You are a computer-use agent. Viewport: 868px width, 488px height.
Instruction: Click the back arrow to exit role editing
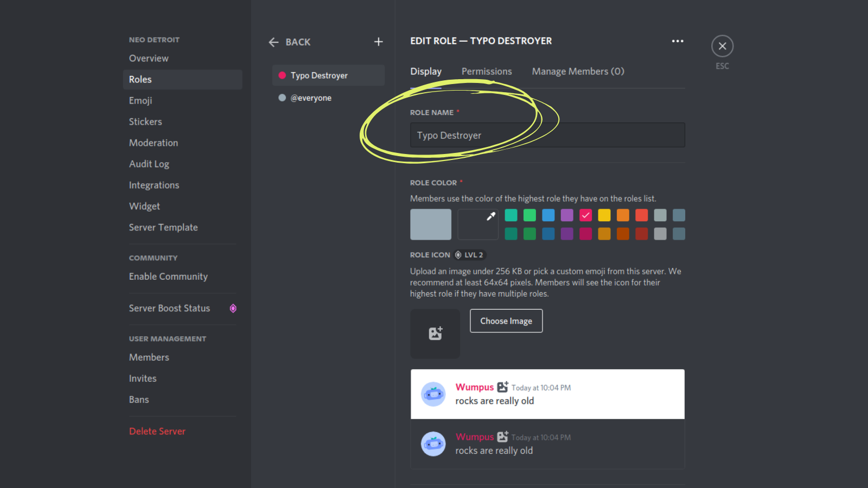274,42
